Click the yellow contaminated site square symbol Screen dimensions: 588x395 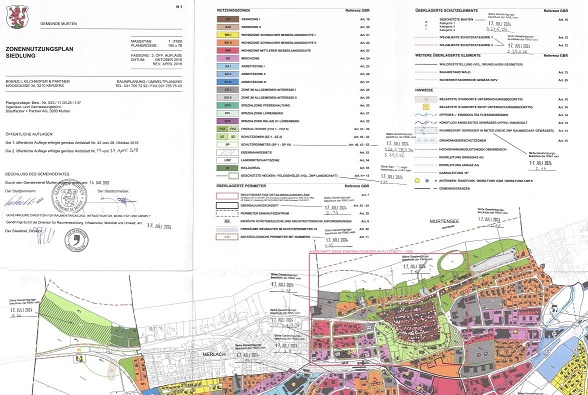coord(426,107)
